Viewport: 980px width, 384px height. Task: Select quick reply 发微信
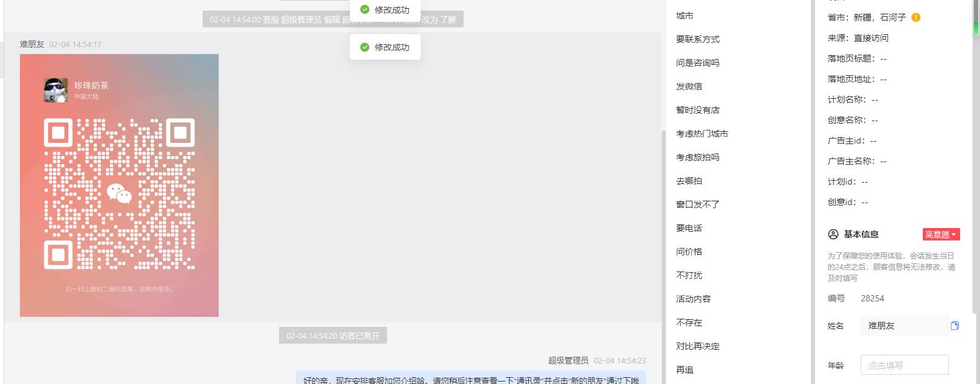click(x=689, y=86)
